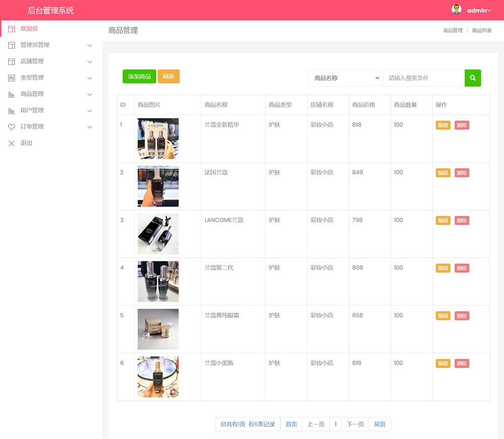The width and height of the screenshot is (504, 439).
Task: Open the 订单管理 menu item
Action: pos(51,127)
